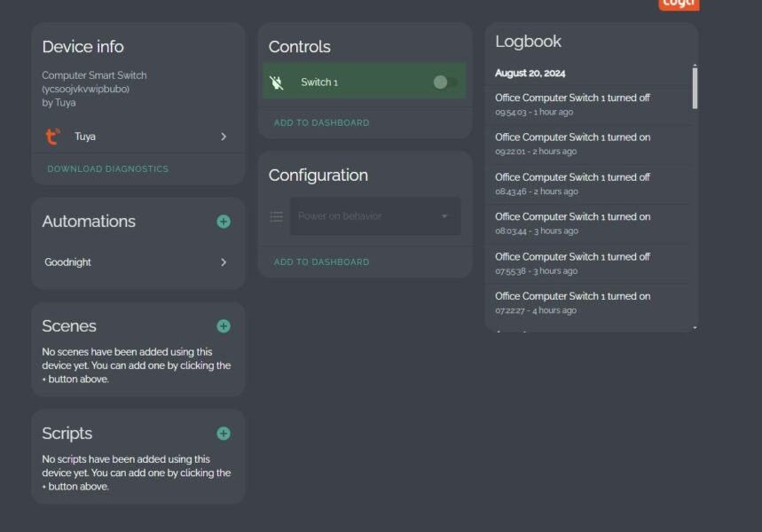Open the Goodnight automation entry
This screenshot has width=762, height=532.
coord(68,262)
